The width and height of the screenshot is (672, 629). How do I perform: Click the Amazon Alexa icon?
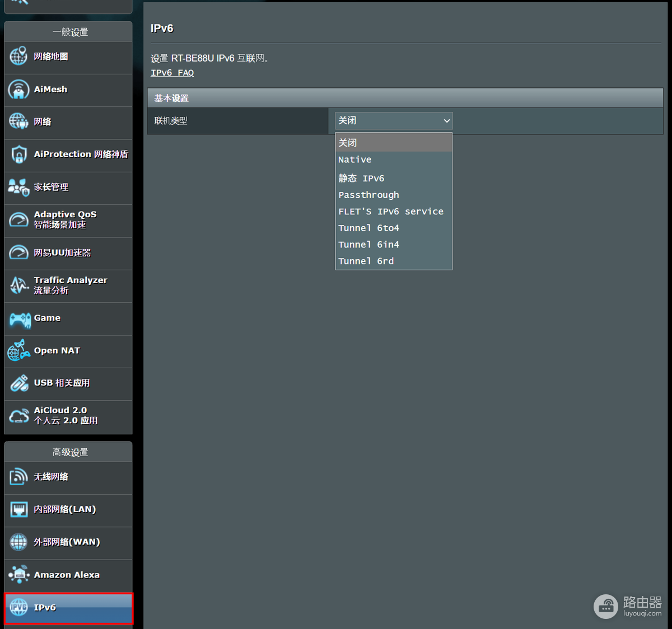[x=18, y=574]
